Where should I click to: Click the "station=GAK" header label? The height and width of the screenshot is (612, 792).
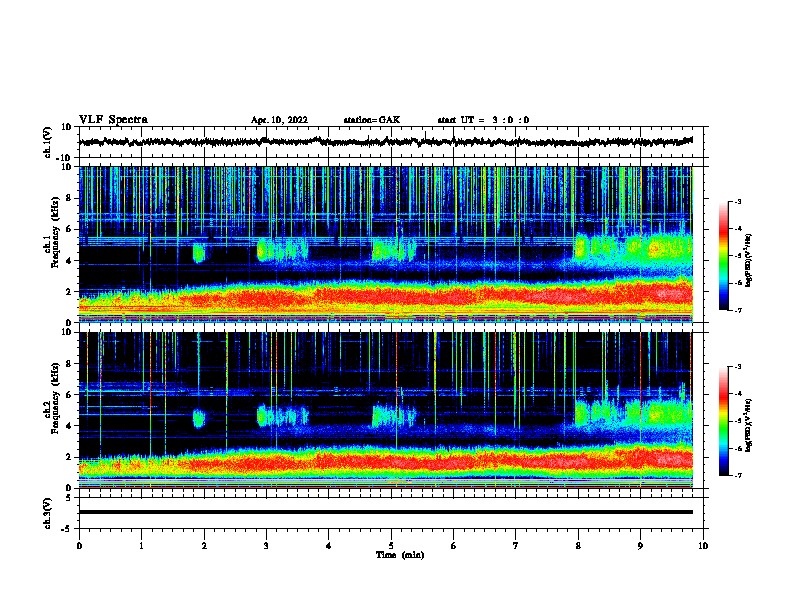click(372, 120)
